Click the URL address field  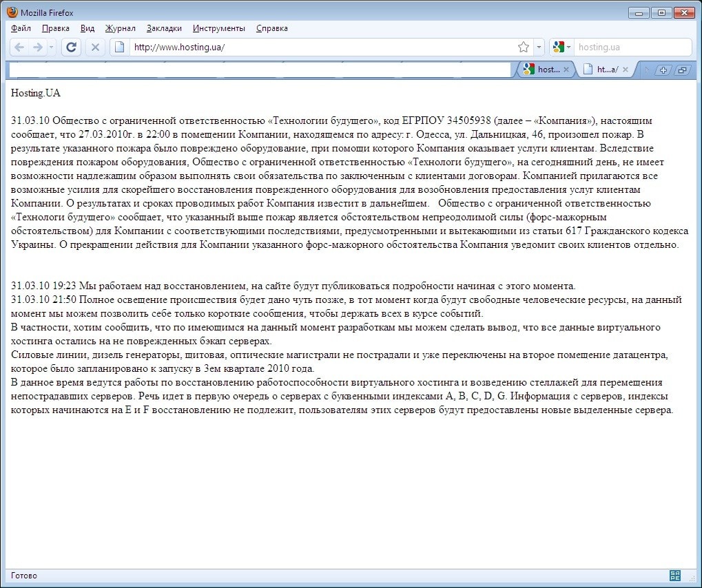(x=317, y=48)
